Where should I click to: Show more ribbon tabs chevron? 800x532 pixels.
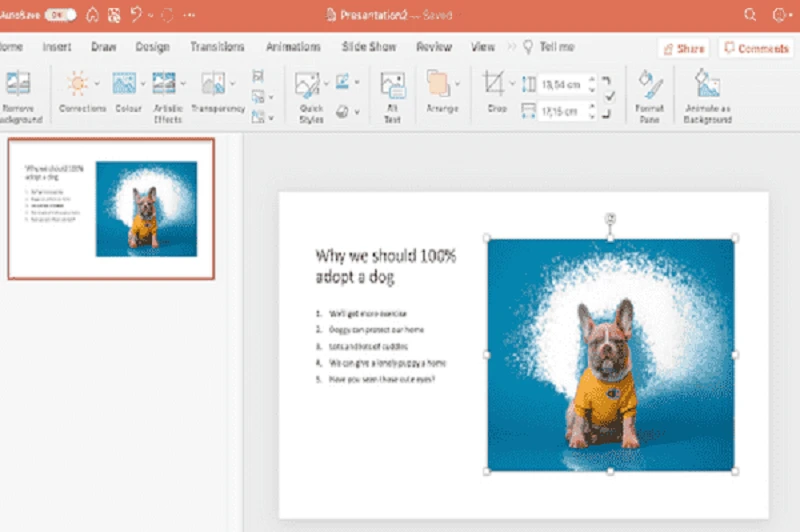(x=511, y=47)
